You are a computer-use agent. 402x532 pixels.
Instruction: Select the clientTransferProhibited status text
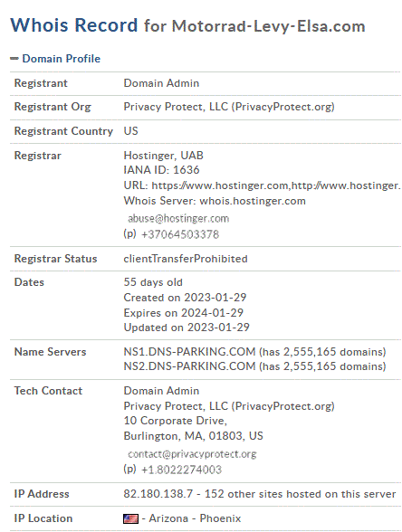tap(186, 259)
